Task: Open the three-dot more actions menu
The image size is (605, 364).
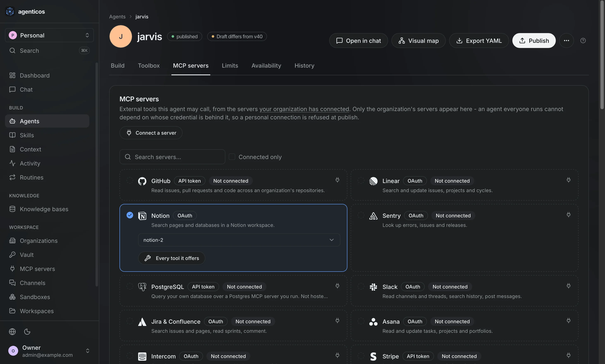Action: [566, 41]
